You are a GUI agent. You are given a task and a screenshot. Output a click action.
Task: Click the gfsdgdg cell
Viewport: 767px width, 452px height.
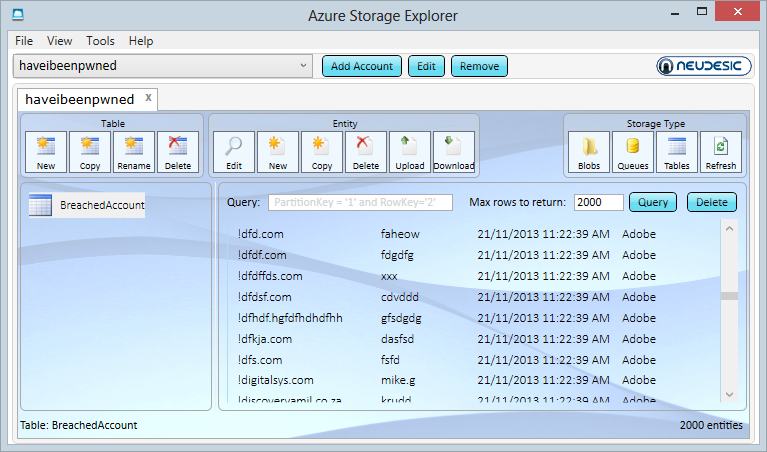pos(401,318)
